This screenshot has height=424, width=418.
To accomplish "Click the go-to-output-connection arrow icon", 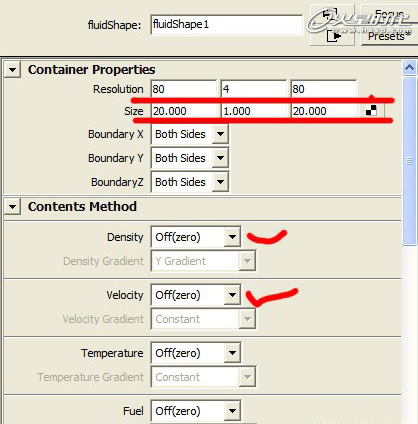I will click(333, 35).
